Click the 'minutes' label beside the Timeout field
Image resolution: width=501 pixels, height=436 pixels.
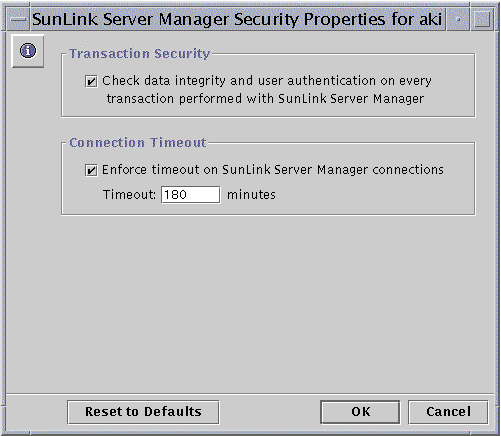pyautogui.click(x=251, y=195)
